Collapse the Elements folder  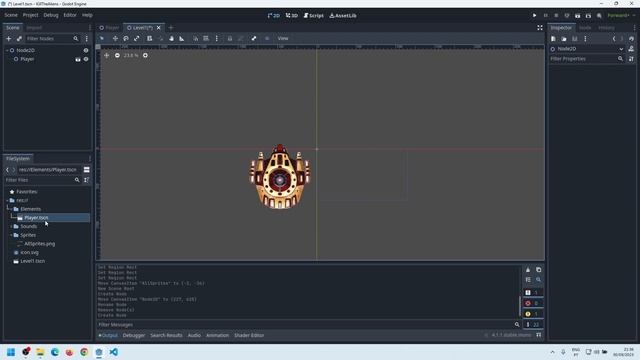click(11, 209)
